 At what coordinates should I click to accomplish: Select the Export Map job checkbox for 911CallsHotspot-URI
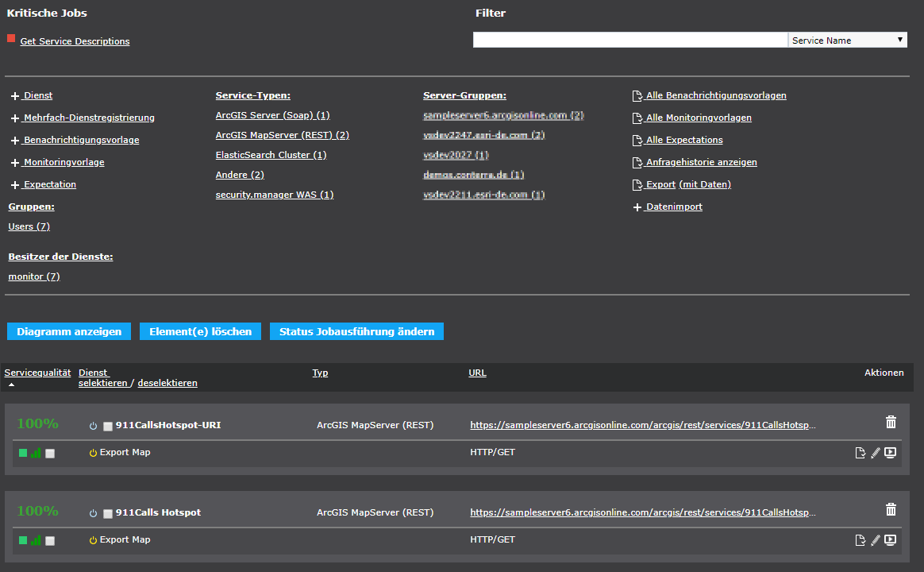pyautogui.click(x=50, y=454)
